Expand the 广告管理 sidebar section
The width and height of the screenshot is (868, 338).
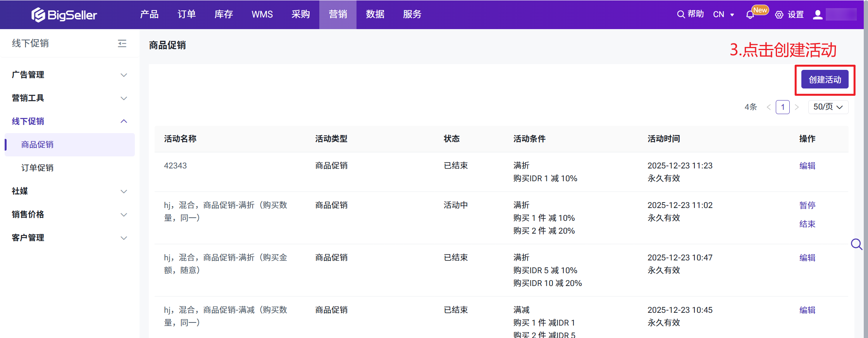click(124, 75)
